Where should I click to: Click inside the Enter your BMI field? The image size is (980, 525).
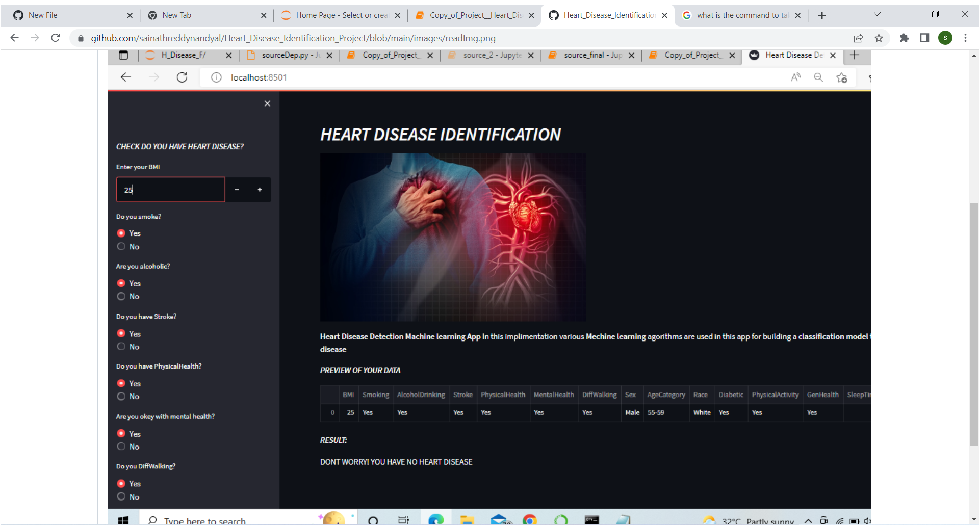click(170, 189)
